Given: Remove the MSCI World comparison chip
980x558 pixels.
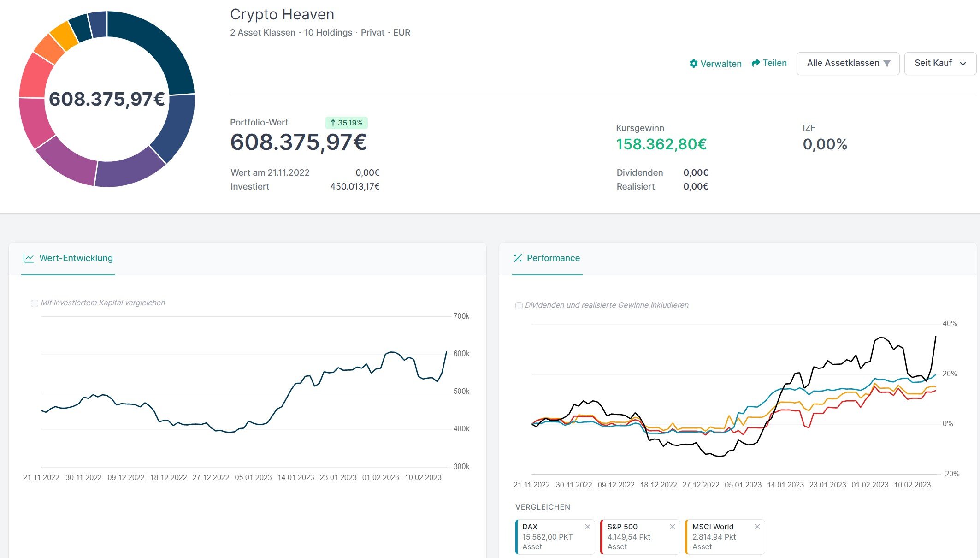Looking at the screenshot, I should [757, 527].
